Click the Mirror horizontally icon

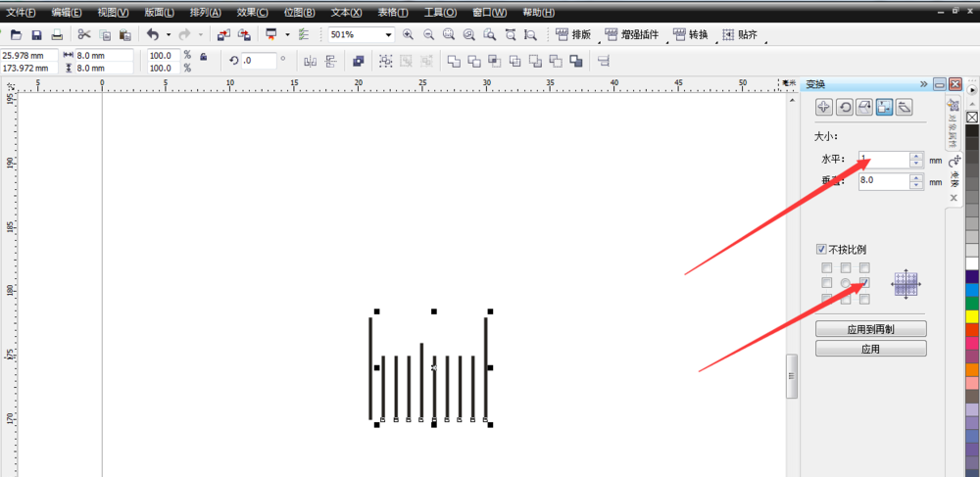pyautogui.click(x=310, y=61)
